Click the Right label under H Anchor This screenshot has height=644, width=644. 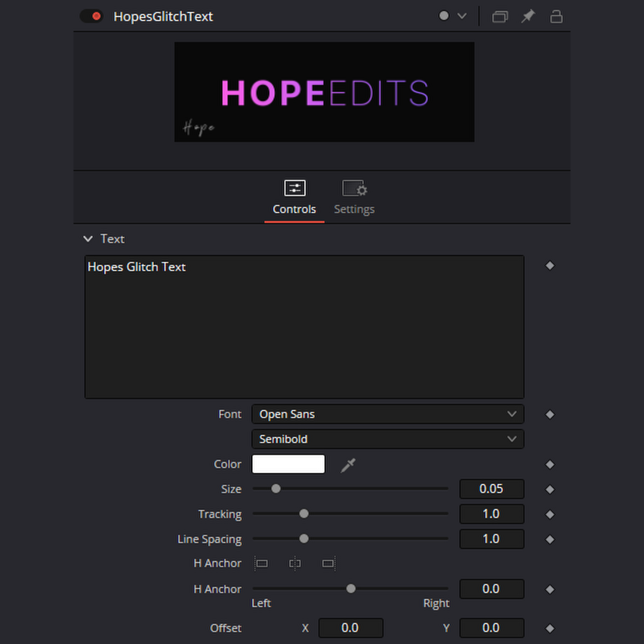pos(436,603)
